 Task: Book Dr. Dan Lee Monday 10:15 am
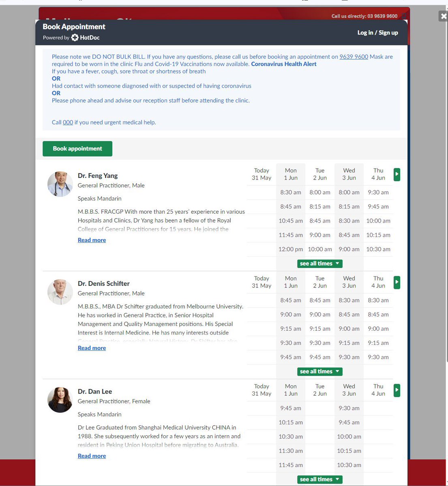291,422
